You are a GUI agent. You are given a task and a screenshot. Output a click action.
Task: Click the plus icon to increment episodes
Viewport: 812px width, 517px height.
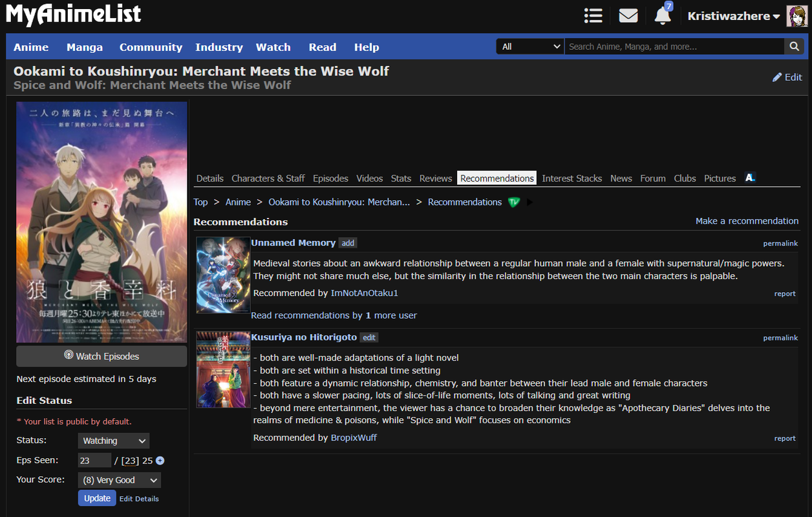[x=160, y=461]
